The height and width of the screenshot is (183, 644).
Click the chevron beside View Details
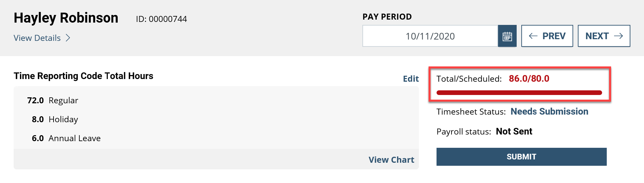point(68,38)
